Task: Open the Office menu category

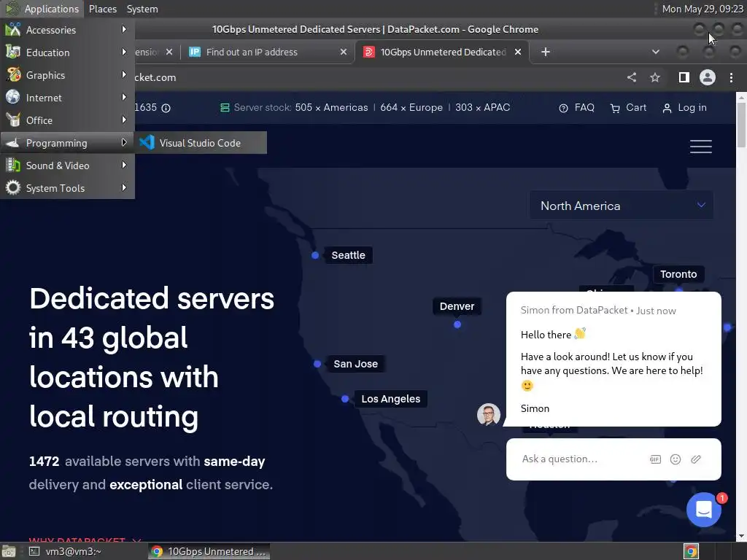Action: pyautogui.click(x=67, y=120)
